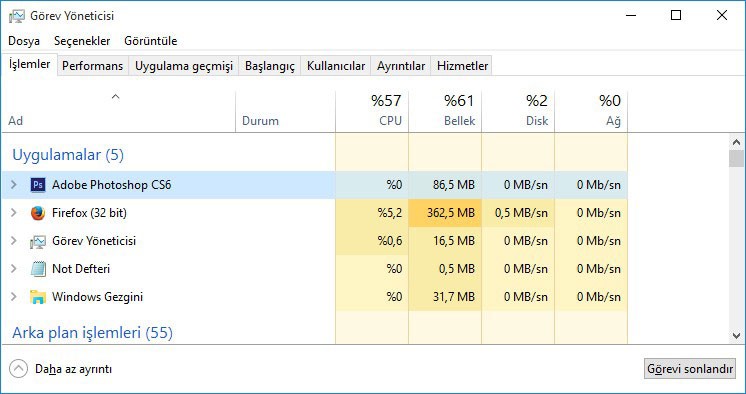Expand the Görev Yöneticisi process row
This screenshot has height=394, width=746.
[x=14, y=241]
